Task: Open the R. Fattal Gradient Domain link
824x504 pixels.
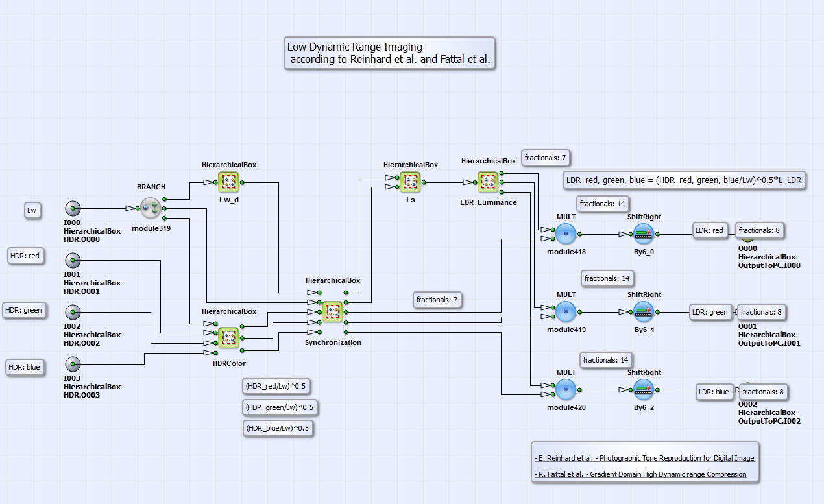Action: coord(640,474)
